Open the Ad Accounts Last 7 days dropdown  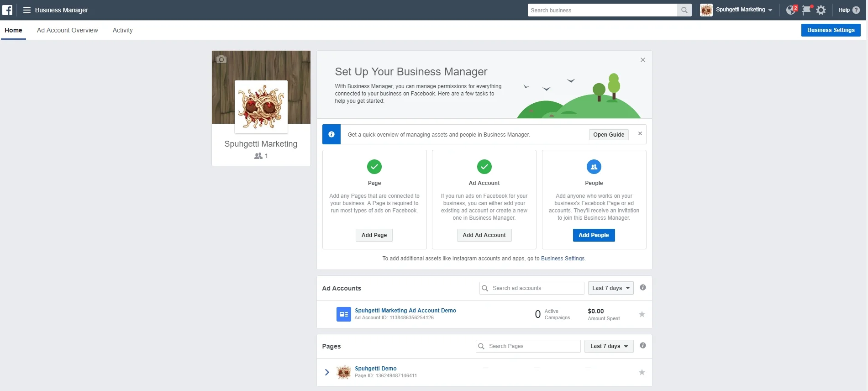click(611, 288)
